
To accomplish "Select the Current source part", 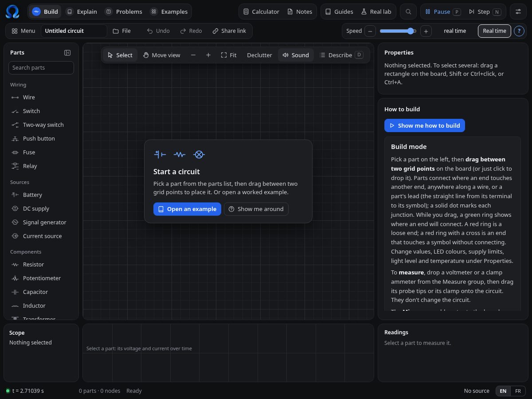I will (41, 236).
